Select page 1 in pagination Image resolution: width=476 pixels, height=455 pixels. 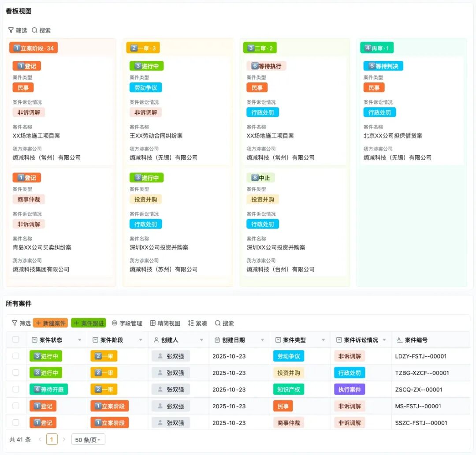pos(52,440)
